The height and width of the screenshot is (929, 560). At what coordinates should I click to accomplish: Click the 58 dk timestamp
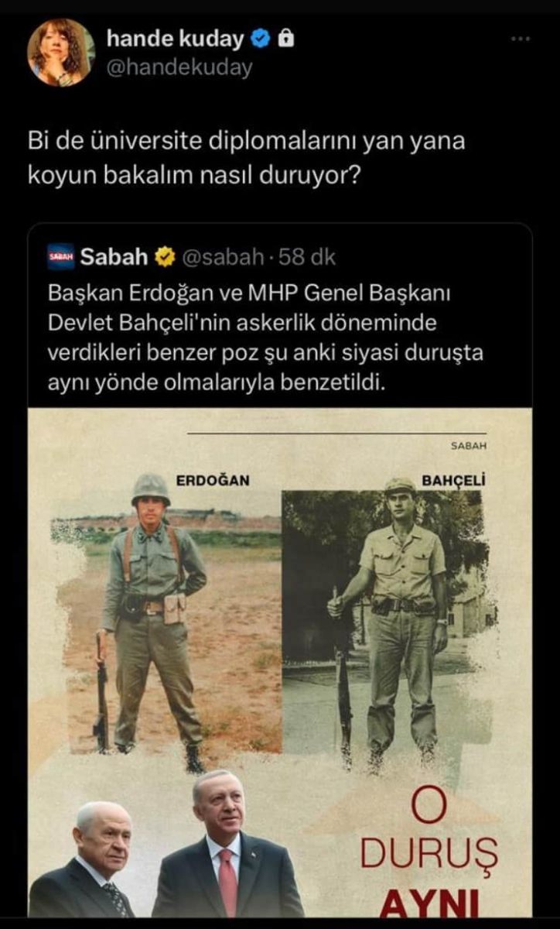(x=307, y=257)
